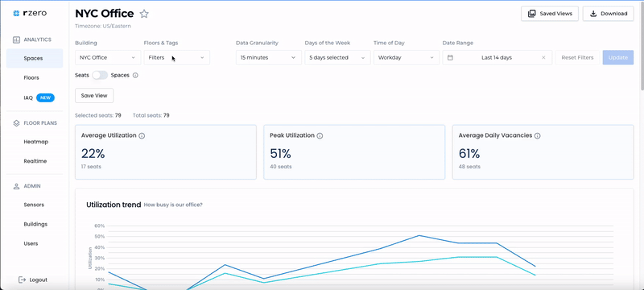Toggle the Seats/Spaces switch
The height and width of the screenshot is (290, 644).
[100, 75]
